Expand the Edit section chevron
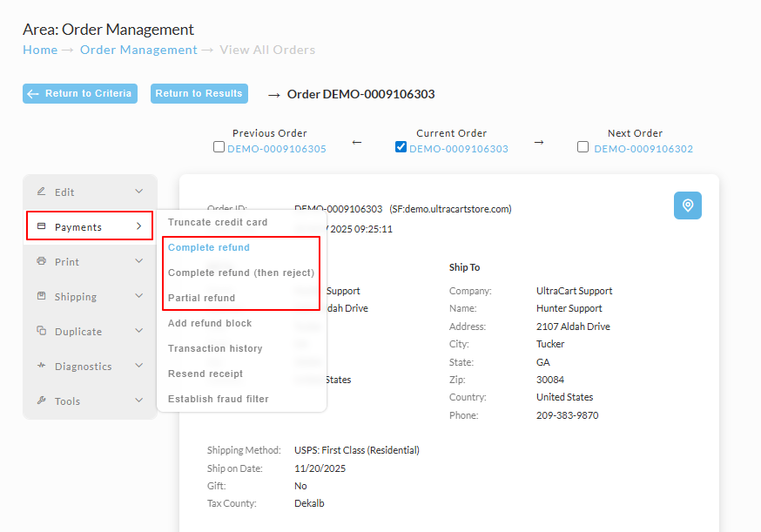761x532 pixels. tap(138, 192)
